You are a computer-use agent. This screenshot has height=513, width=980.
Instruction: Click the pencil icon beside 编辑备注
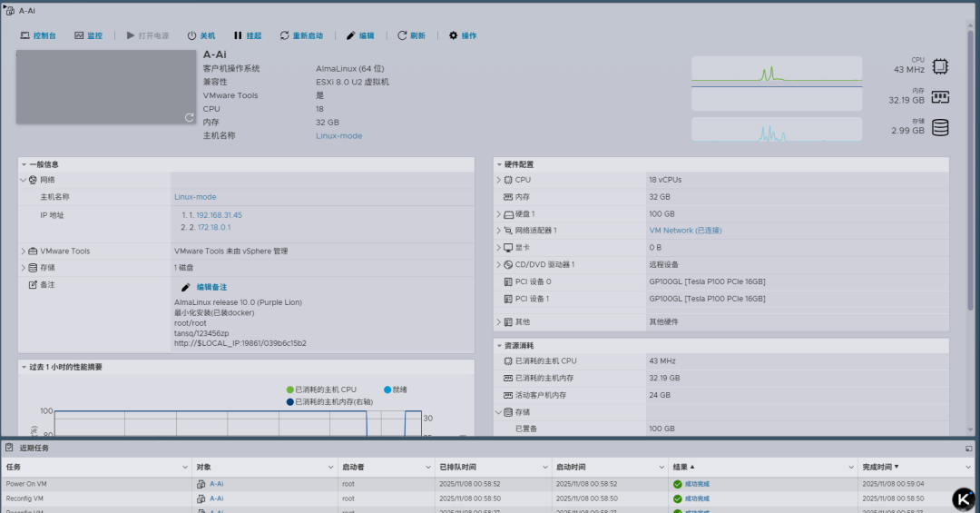[x=186, y=287]
